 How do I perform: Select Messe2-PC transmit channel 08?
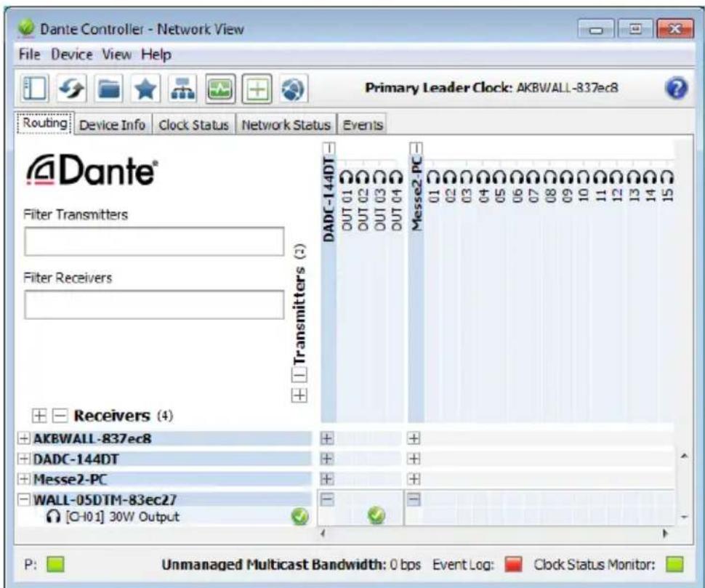pos(550,185)
